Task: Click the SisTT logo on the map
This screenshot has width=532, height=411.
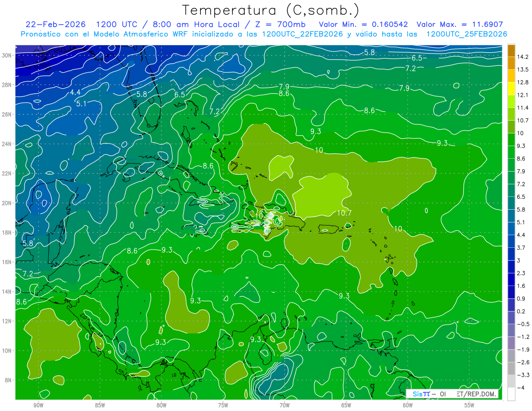Action: (421, 394)
